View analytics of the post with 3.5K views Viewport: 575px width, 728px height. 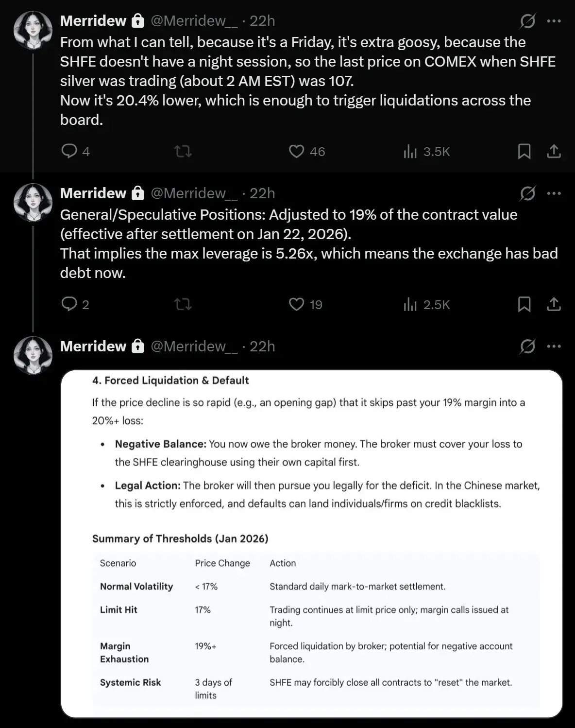click(426, 152)
